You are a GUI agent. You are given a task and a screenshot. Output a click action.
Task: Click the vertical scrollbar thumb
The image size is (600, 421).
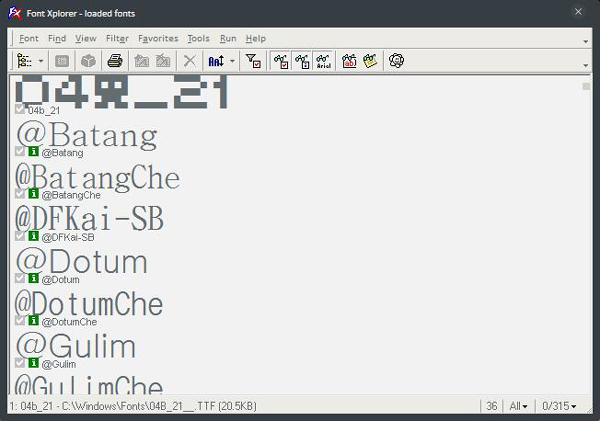tap(586, 86)
